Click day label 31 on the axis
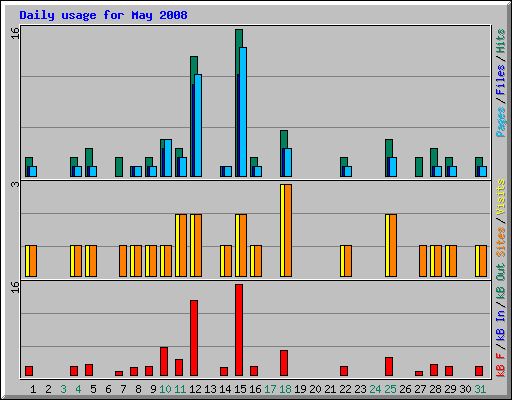The width and height of the screenshot is (512, 400). [x=480, y=389]
